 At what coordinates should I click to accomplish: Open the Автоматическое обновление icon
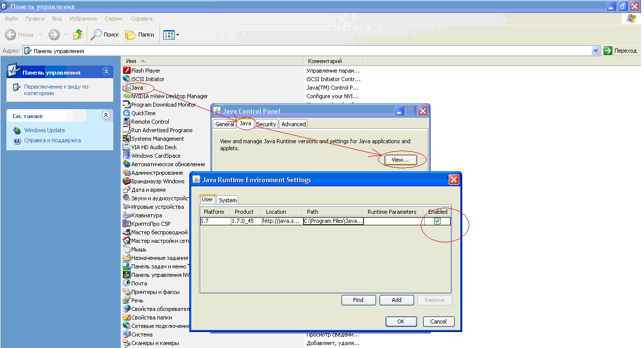point(127,164)
